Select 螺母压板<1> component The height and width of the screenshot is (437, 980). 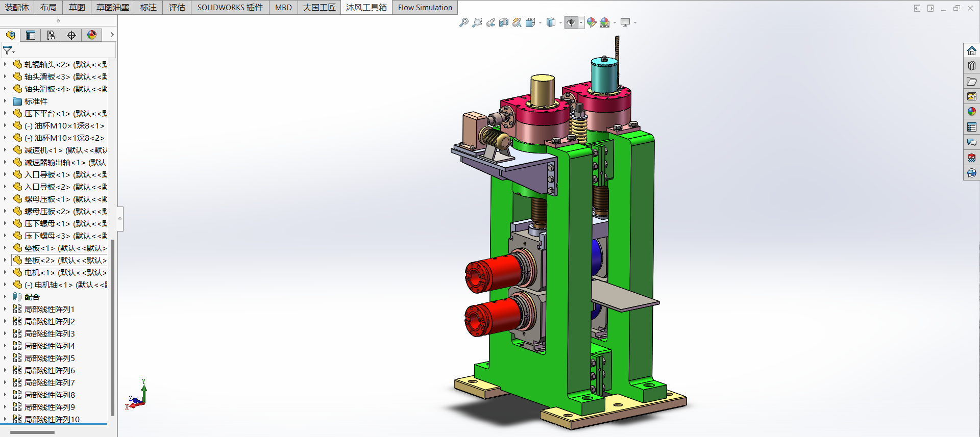point(60,199)
